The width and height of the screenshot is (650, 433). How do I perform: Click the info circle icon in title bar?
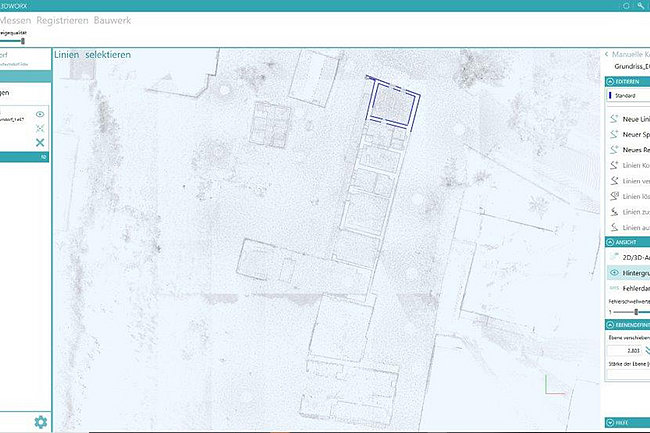pyautogui.click(x=626, y=6)
